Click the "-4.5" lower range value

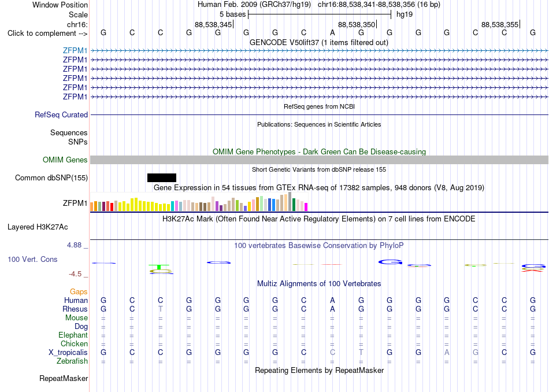click(75, 273)
